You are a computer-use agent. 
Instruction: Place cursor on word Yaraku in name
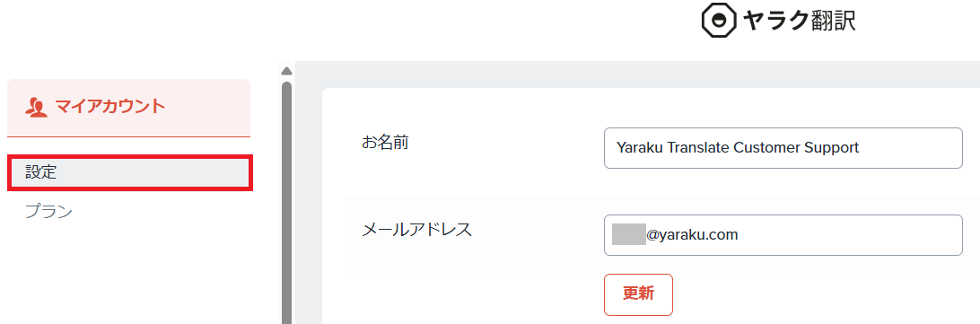[x=637, y=147]
